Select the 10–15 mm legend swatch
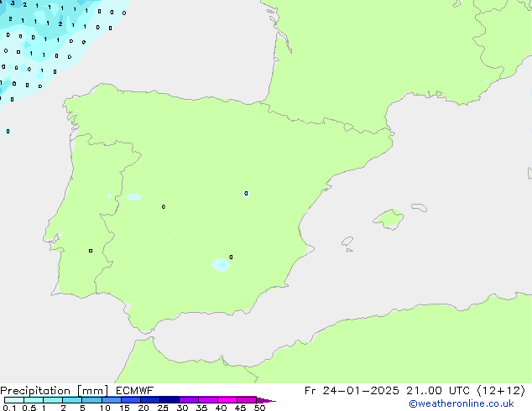This screenshot has width=532, height=411. (x=111, y=400)
